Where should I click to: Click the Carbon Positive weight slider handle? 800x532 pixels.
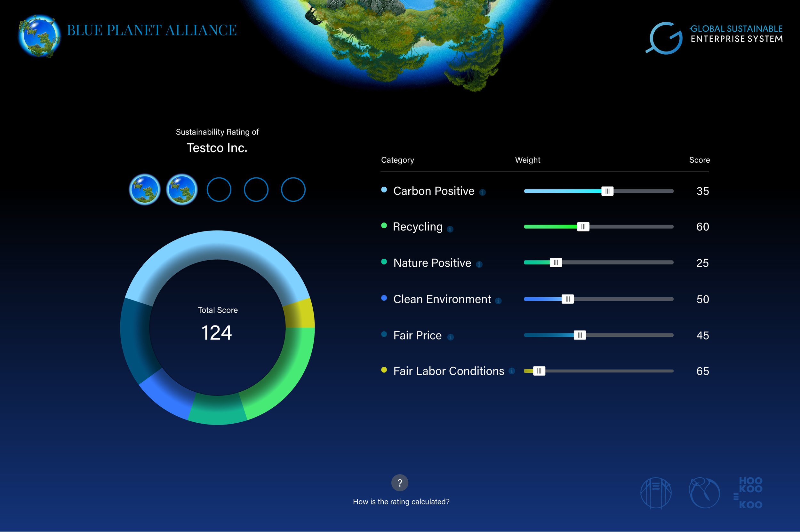pos(607,191)
